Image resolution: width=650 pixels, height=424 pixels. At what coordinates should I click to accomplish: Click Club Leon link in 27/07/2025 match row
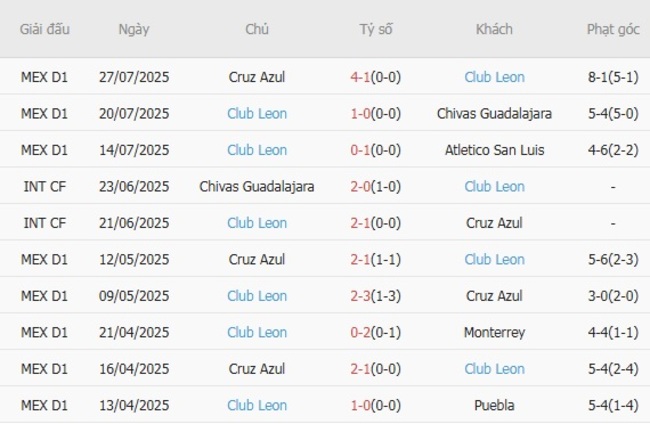click(x=494, y=77)
